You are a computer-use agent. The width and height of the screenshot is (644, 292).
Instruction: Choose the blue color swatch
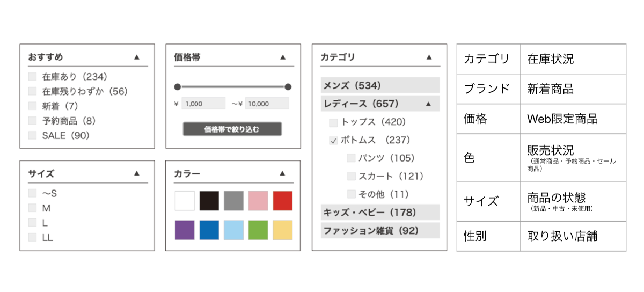click(x=209, y=230)
